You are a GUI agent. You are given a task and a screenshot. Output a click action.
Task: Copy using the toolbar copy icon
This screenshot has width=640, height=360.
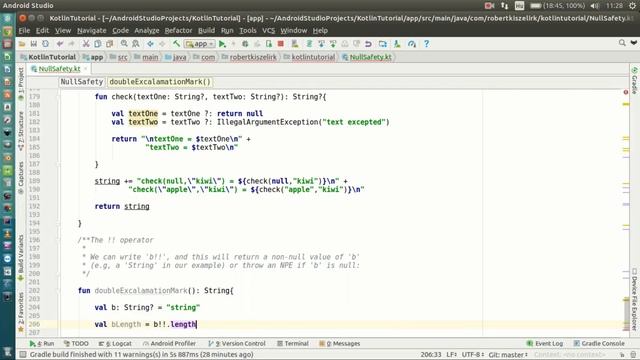tap(98, 44)
